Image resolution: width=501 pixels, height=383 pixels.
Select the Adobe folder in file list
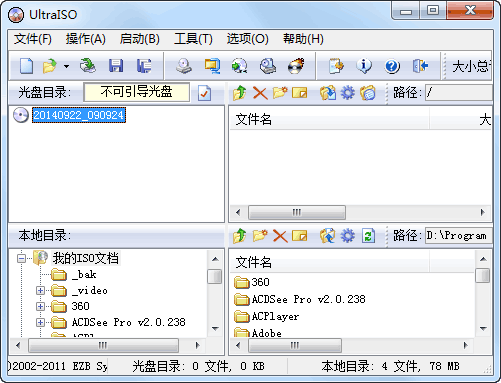pos(267,333)
